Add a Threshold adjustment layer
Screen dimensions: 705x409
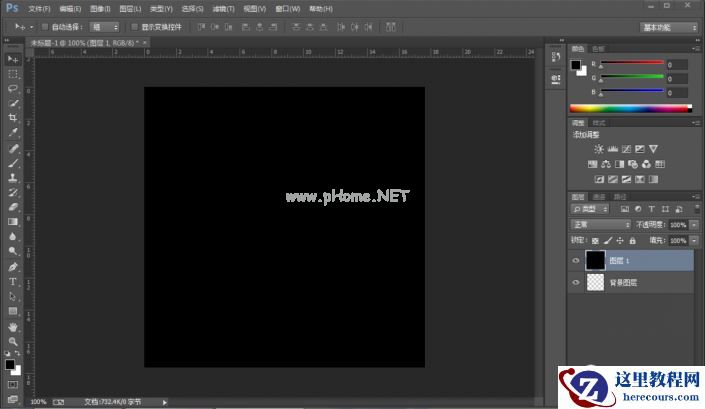tap(626, 179)
